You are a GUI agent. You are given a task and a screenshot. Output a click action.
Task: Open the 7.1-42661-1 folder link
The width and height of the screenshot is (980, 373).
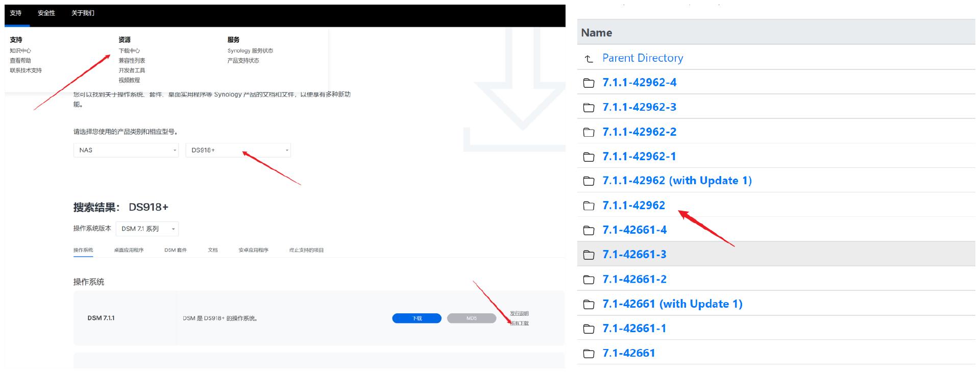[x=634, y=328]
